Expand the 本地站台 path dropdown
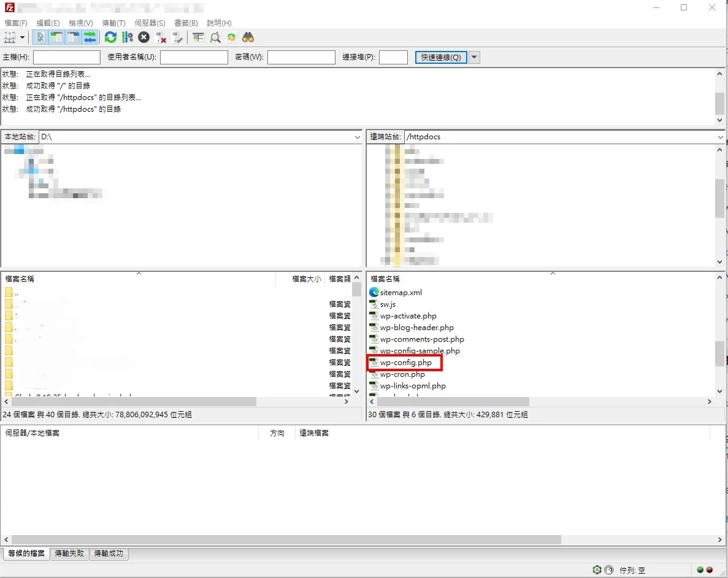Screen dimensions: 728x578 pyautogui.click(x=357, y=137)
